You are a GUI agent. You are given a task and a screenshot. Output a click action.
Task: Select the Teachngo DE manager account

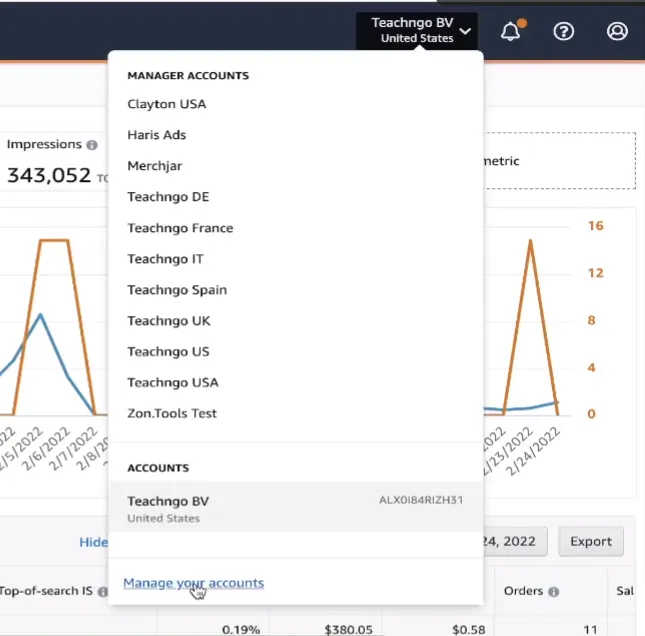coord(168,197)
